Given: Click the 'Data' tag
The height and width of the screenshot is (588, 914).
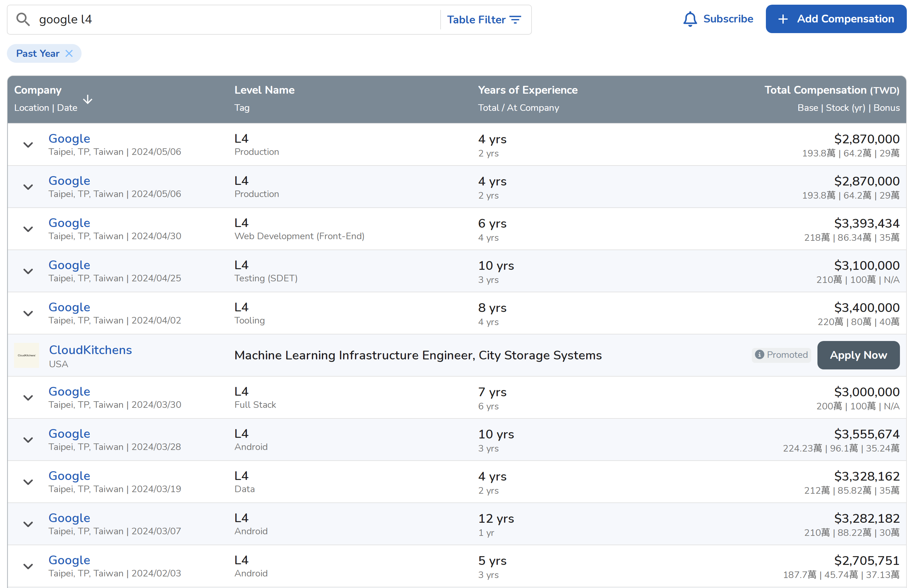Looking at the screenshot, I should tap(245, 489).
